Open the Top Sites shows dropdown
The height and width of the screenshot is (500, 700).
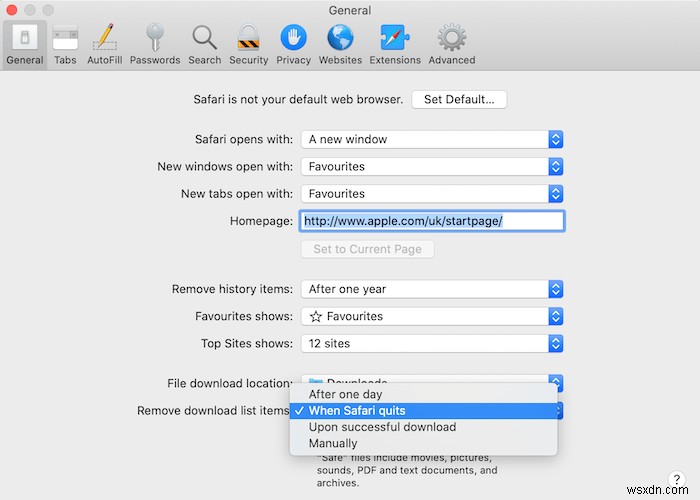coord(432,344)
